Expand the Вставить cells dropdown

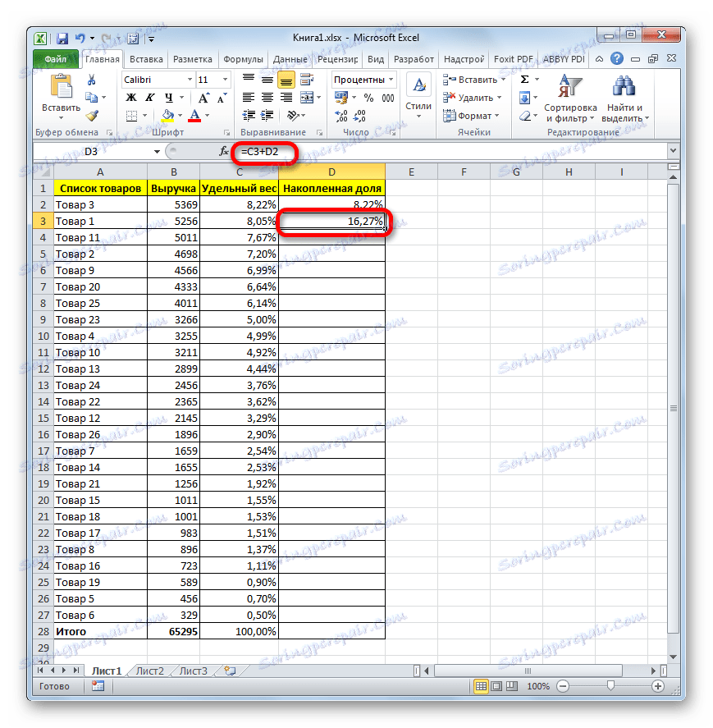pos(504,80)
